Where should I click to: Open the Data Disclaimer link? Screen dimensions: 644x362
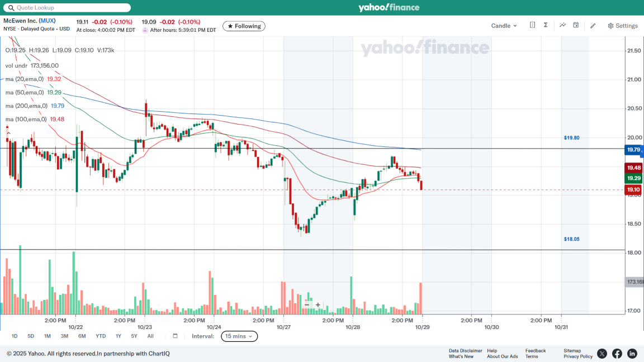click(x=465, y=351)
